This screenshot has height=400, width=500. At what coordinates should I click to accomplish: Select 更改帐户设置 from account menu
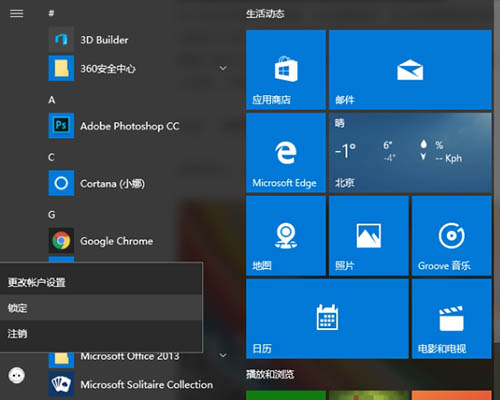[x=101, y=282]
